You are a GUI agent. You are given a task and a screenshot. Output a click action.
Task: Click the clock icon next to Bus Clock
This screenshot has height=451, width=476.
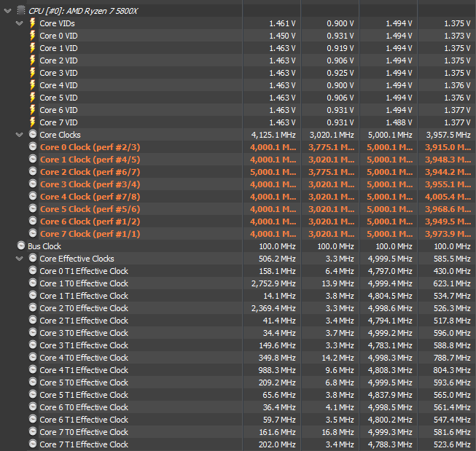point(21,246)
